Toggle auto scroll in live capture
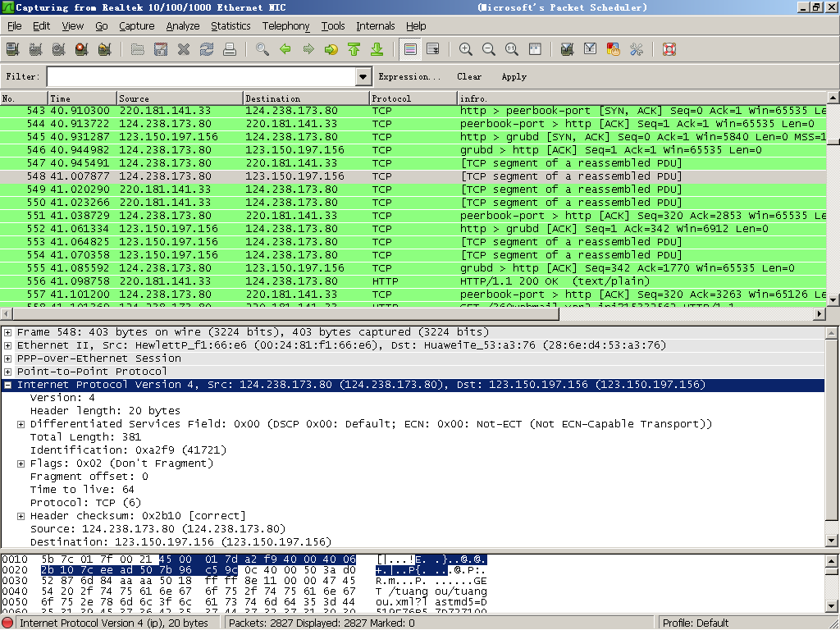 point(433,49)
